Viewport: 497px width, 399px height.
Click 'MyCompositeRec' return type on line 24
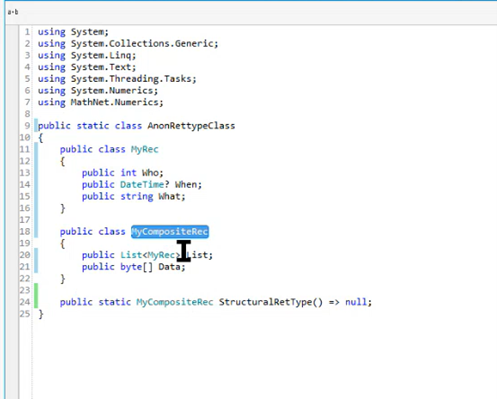click(x=175, y=302)
